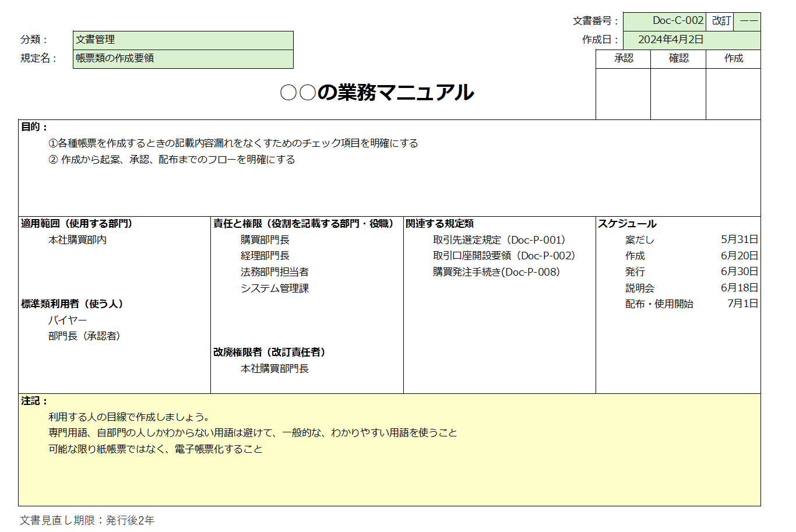Click the 作成日： label
Viewport: 796px width, 532px height.
[600, 40]
